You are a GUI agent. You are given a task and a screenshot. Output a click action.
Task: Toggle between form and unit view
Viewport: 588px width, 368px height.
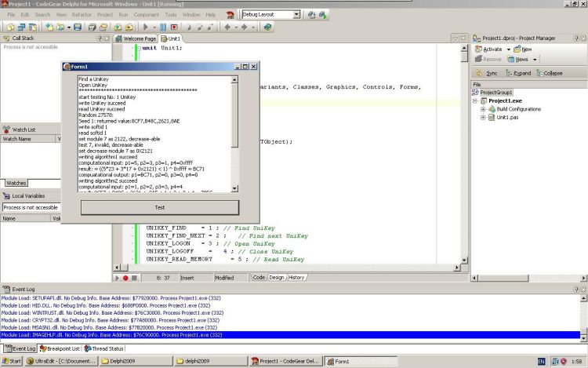[x=33, y=27]
